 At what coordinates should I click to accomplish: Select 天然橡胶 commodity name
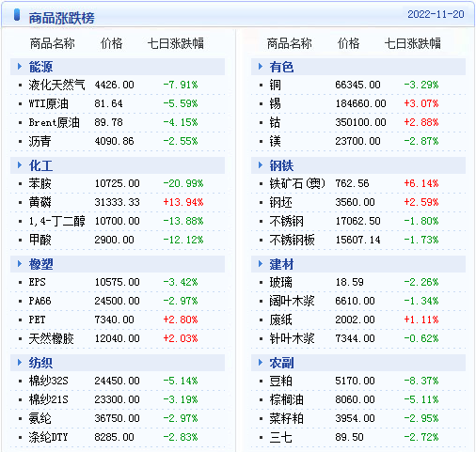51,338
